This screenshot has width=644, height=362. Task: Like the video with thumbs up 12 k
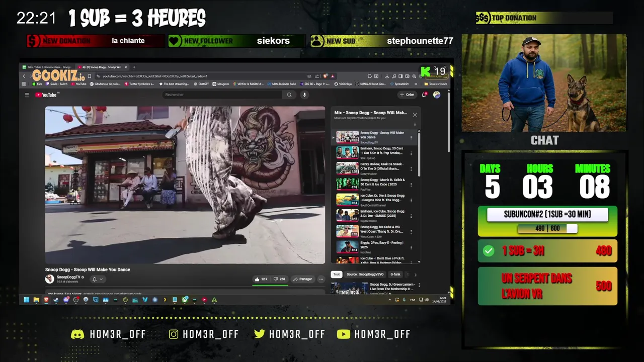261,279
